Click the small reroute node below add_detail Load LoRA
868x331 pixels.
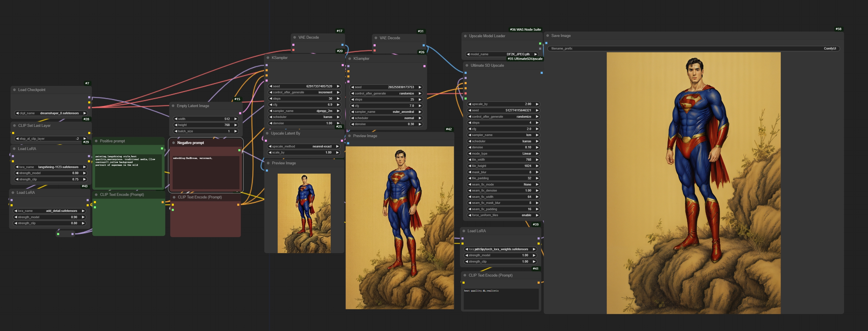click(x=65, y=234)
